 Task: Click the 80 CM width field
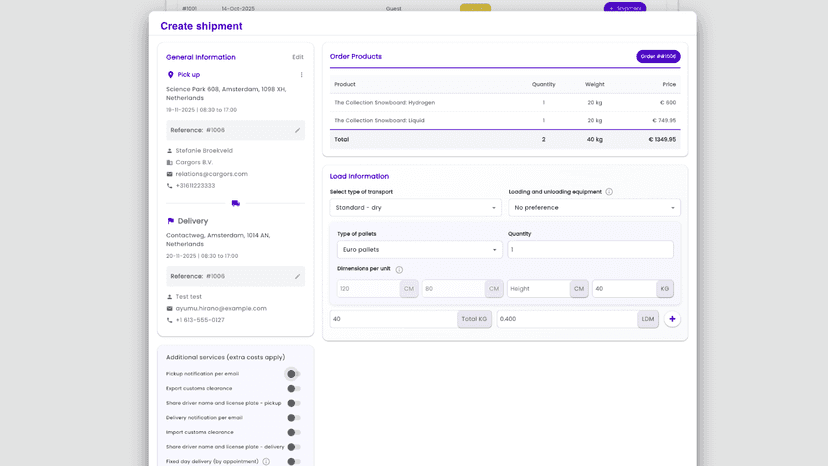[454, 289]
